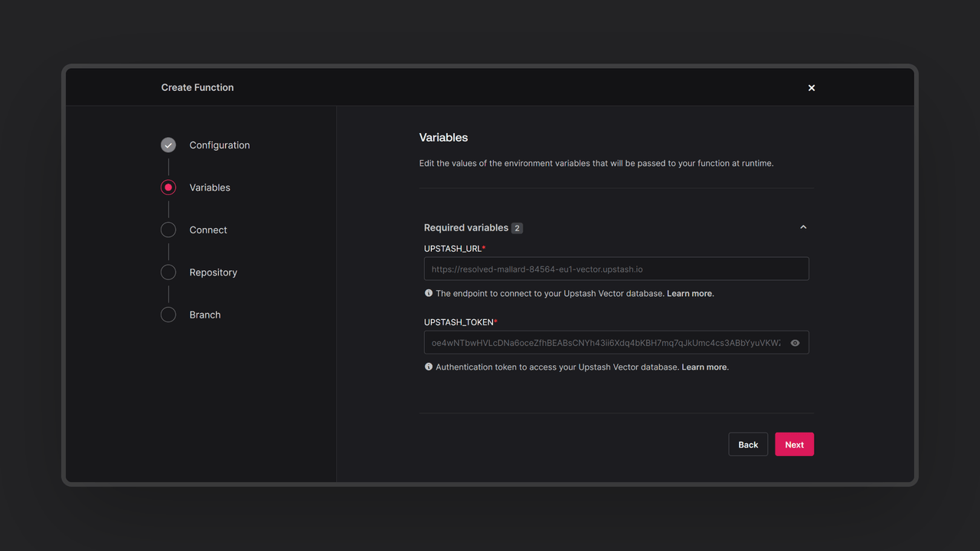Screen dimensions: 980x551
Task: Go back with the Back button
Action: pyautogui.click(x=748, y=445)
